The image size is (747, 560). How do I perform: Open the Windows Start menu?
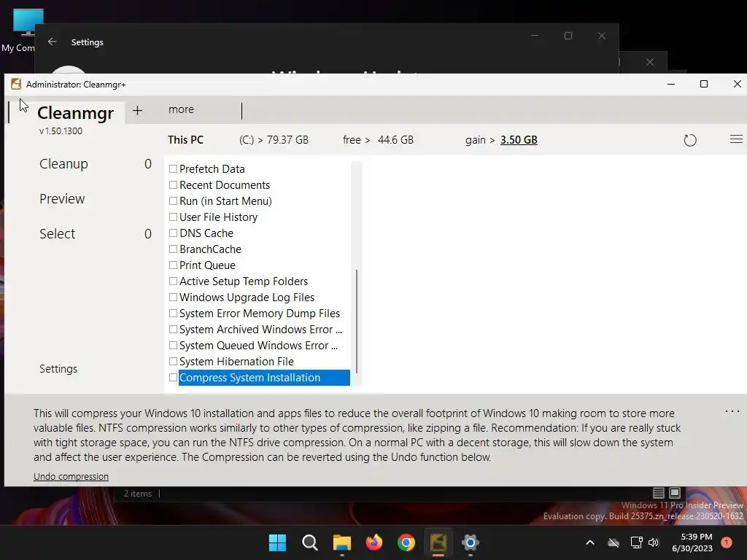coord(278,542)
